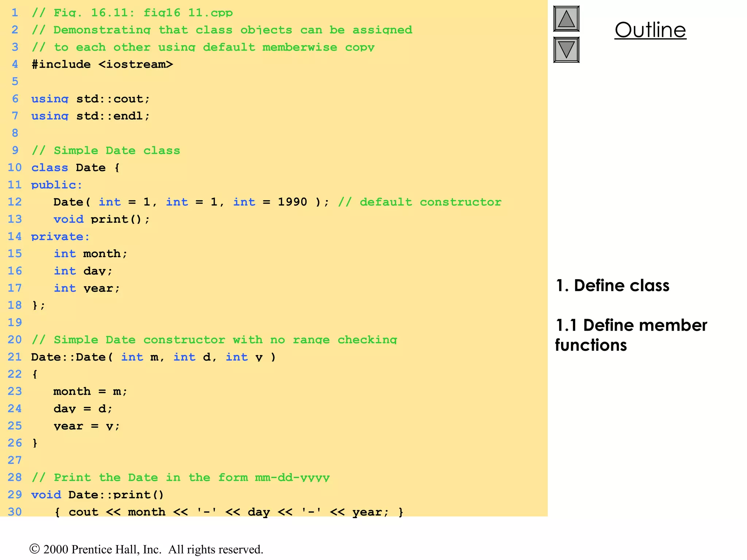This screenshot has height=560, width=747.
Task: Click the 'using std::endl;' line
Action: tap(90, 116)
